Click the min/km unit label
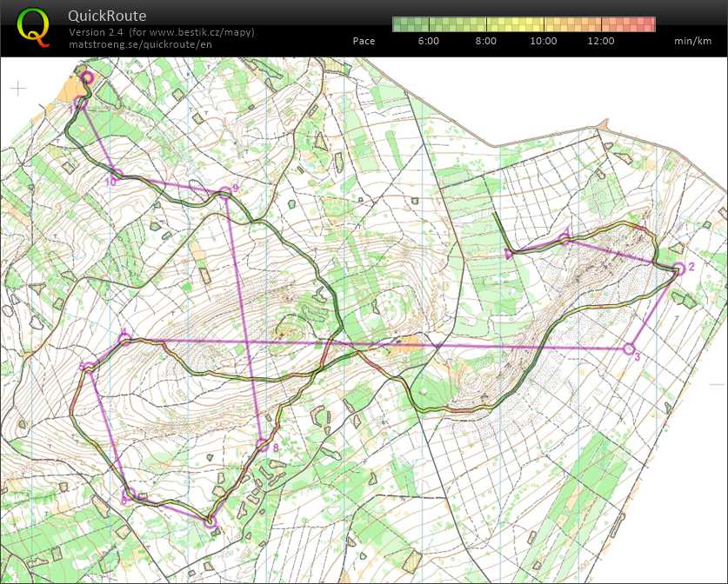Viewport: 728px width, 584px height. tap(693, 41)
